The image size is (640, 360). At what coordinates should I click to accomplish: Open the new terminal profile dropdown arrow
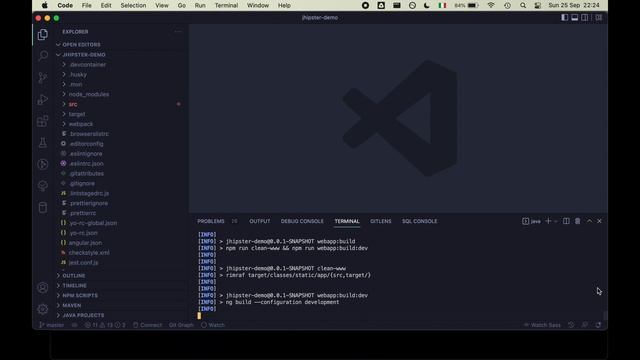[x=556, y=221]
